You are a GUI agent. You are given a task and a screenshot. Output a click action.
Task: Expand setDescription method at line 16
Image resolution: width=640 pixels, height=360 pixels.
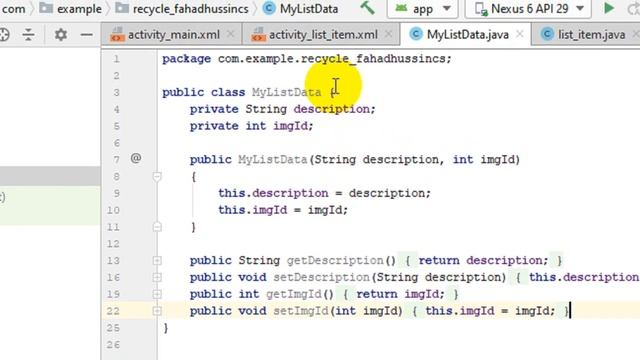pos(157,278)
